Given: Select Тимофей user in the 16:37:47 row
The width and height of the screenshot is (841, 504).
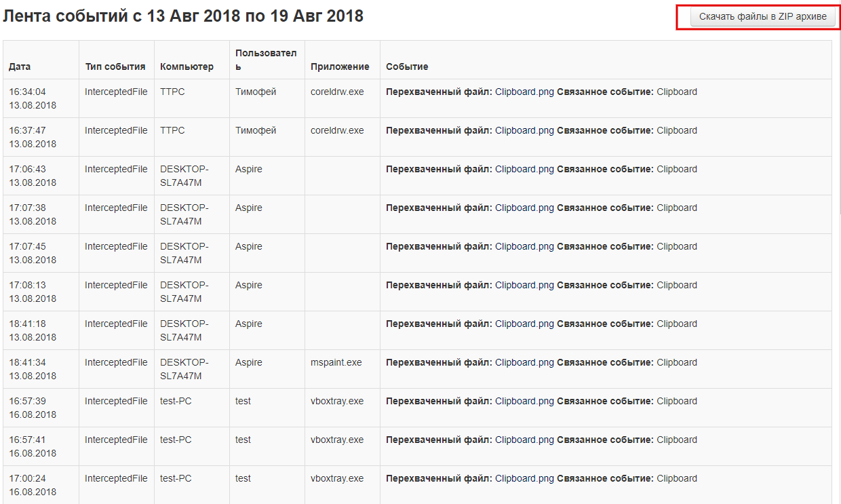Looking at the screenshot, I should pyautogui.click(x=256, y=130).
